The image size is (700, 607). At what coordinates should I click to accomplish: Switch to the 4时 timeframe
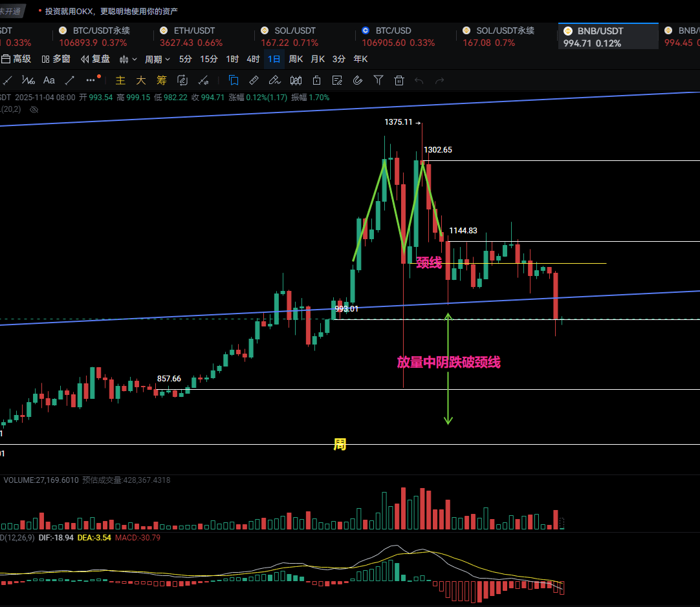coord(253,59)
